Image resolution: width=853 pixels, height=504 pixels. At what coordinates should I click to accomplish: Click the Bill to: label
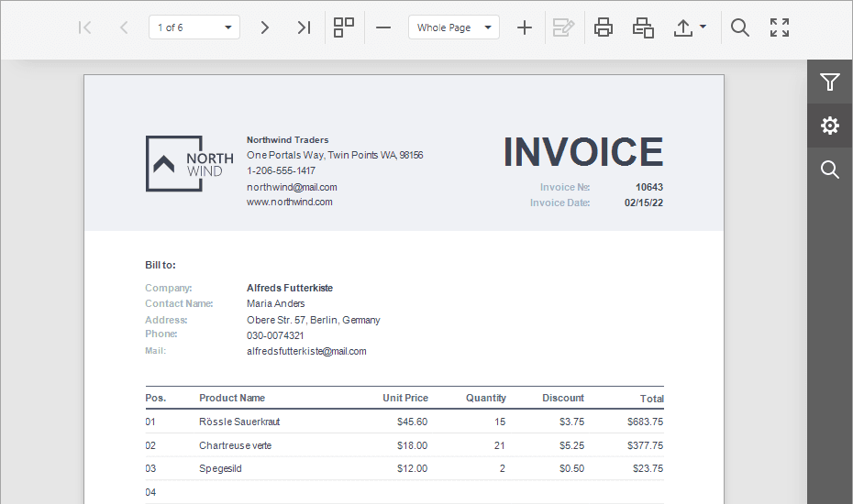[161, 265]
